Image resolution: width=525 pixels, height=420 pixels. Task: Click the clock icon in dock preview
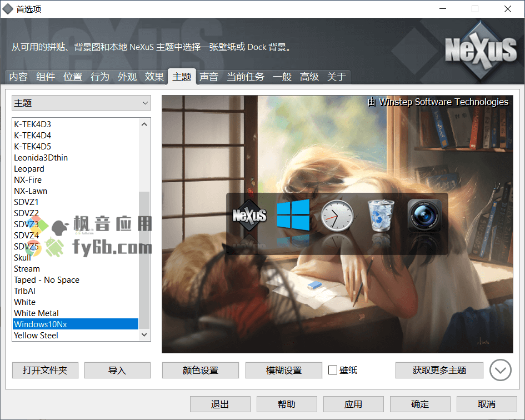click(337, 216)
